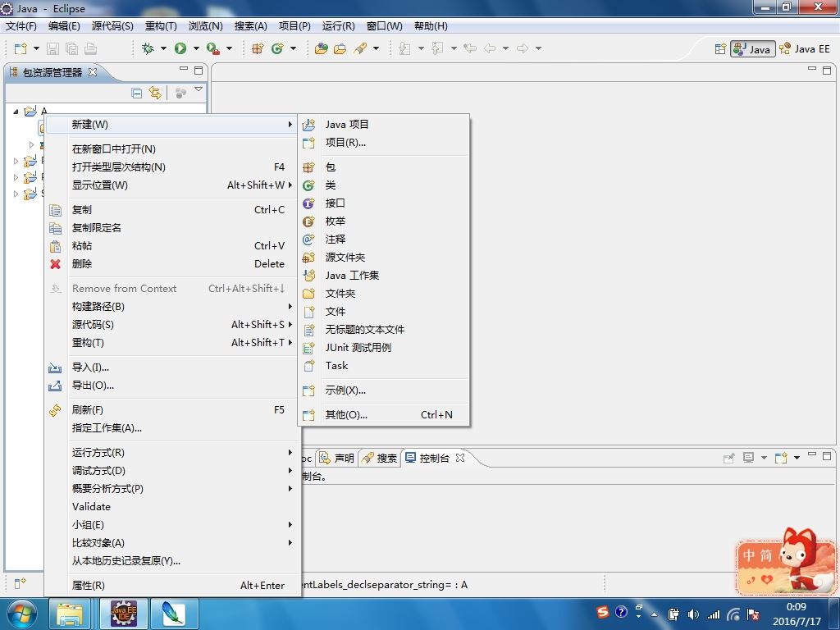Click the Open Type toolbar icon
This screenshot has width=840, height=630.
[322, 48]
